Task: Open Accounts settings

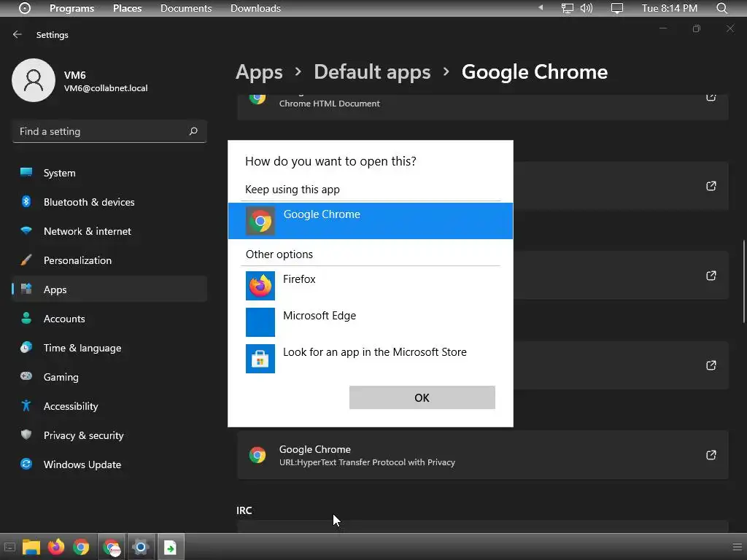Action: (109, 319)
